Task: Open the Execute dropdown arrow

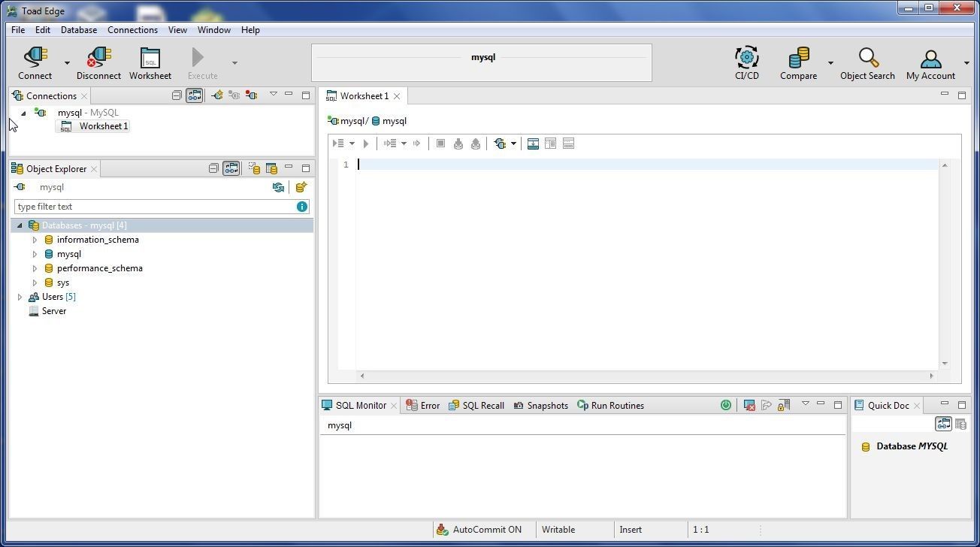Action: (234, 63)
